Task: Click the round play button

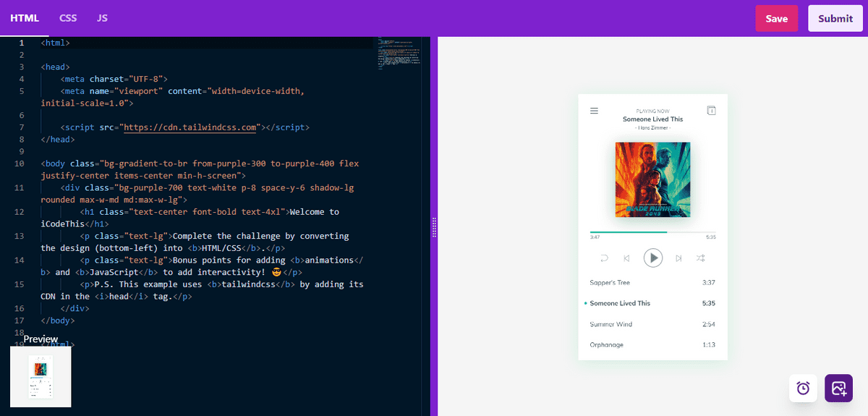Action: point(653,258)
